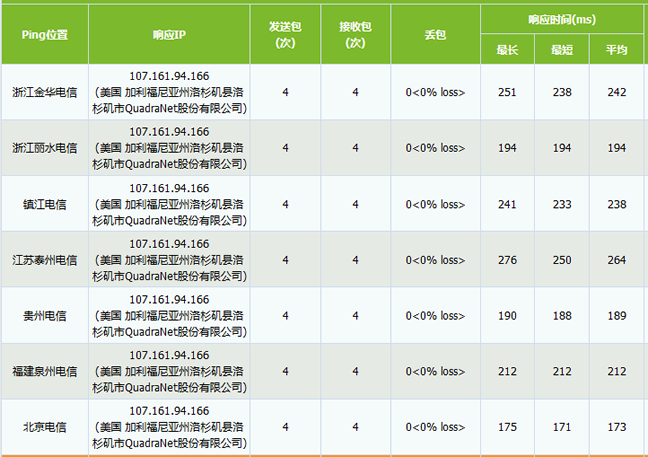This screenshot has width=648, height=457.
Task: Click the 接收包(次) column header
Action: (355, 34)
